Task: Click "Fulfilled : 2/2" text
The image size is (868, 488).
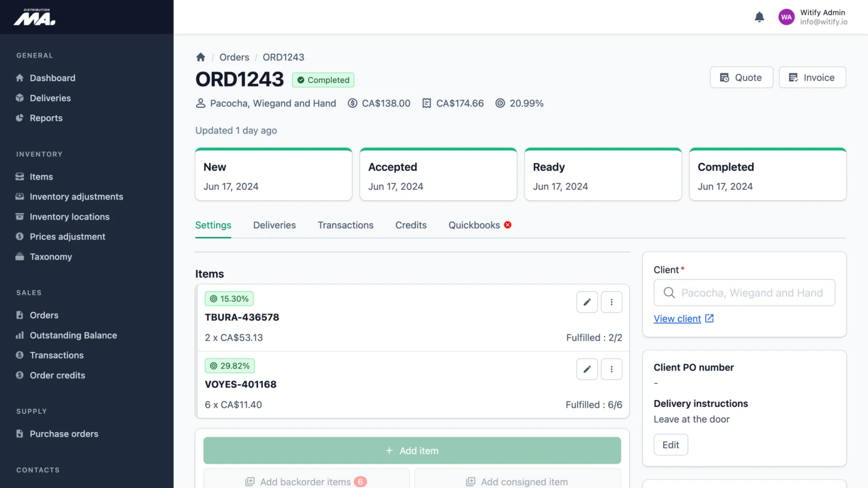Action: point(594,338)
